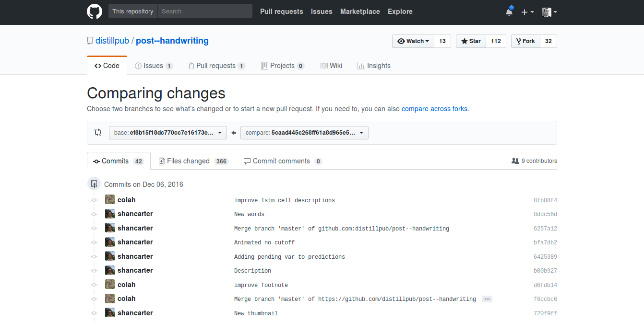Viewport: 644px width, 322px height.
Task: Open the improve footnote commit message
Action: [x=261, y=285]
